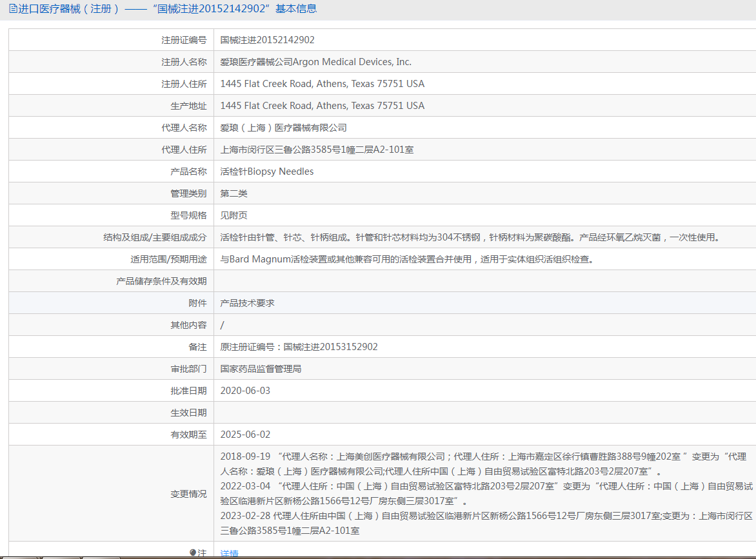Viewport: 756px width, 559px height.
Task: Open the 详情 link at the bottom
Action: coord(229,553)
